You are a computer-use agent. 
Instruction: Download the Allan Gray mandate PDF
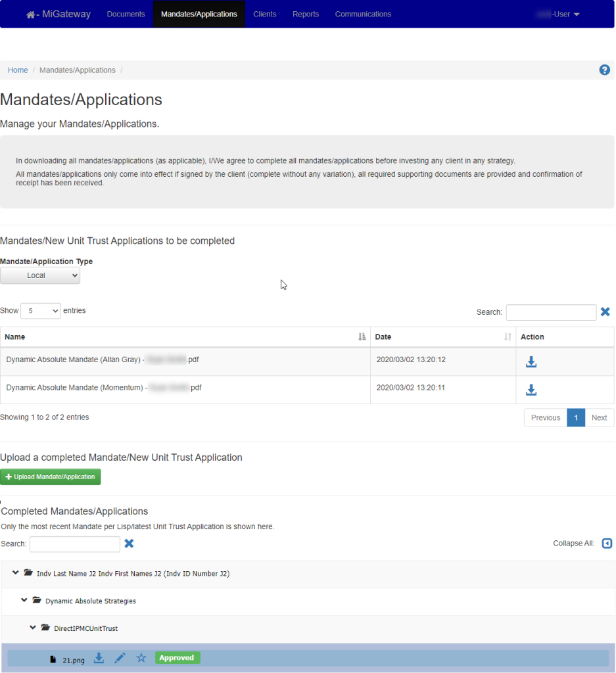(531, 361)
